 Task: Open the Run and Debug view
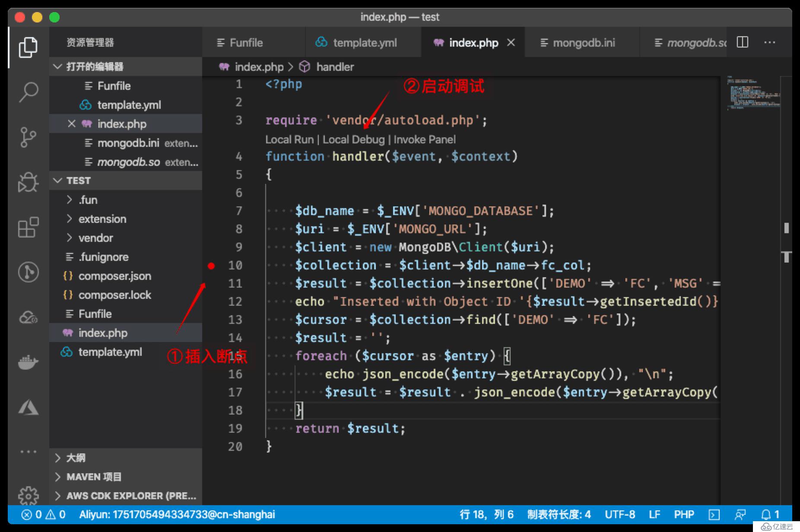pyautogui.click(x=28, y=182)
